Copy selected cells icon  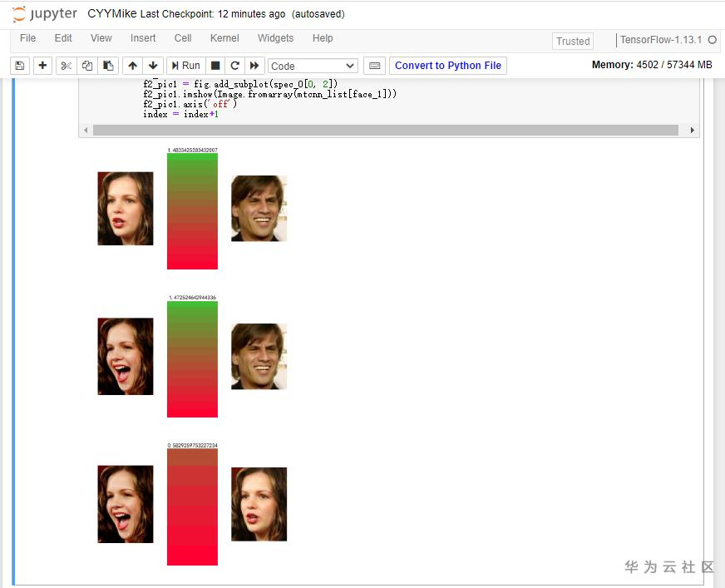coord(87,66)
